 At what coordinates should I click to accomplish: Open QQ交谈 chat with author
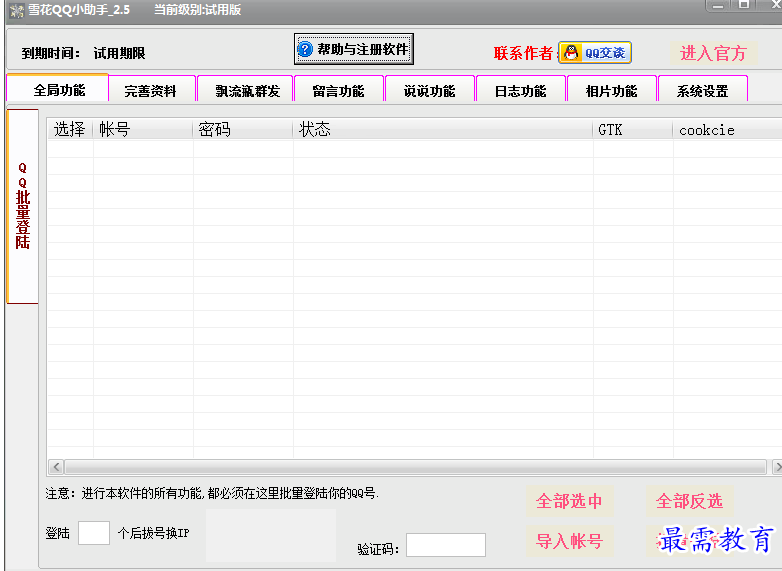(595, 52)
